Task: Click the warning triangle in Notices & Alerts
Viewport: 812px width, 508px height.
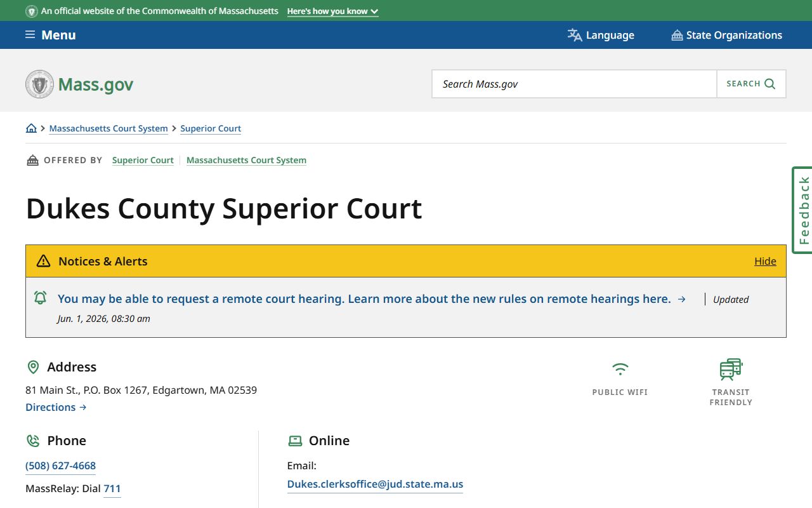Action: [x=43, y=261]
